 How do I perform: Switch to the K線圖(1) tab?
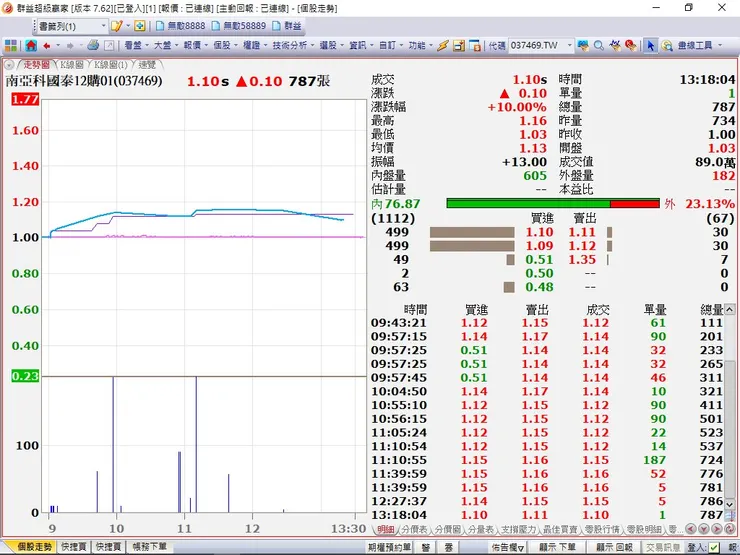(110, 65)
